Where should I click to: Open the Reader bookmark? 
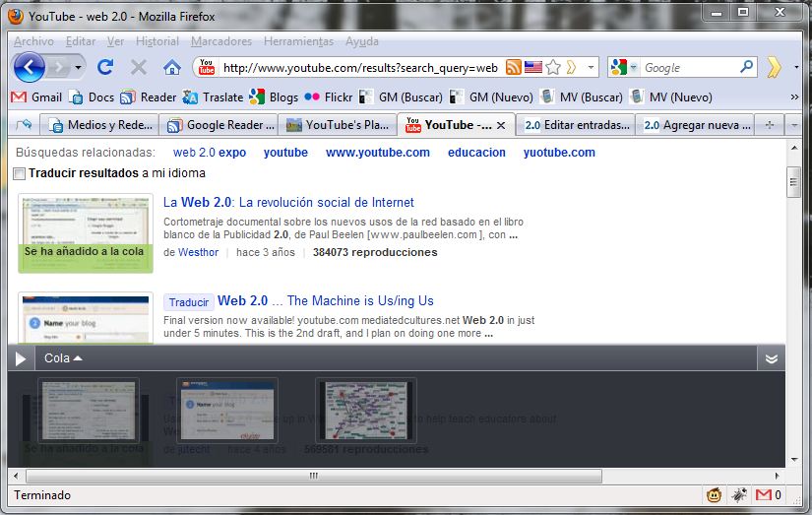148,97
